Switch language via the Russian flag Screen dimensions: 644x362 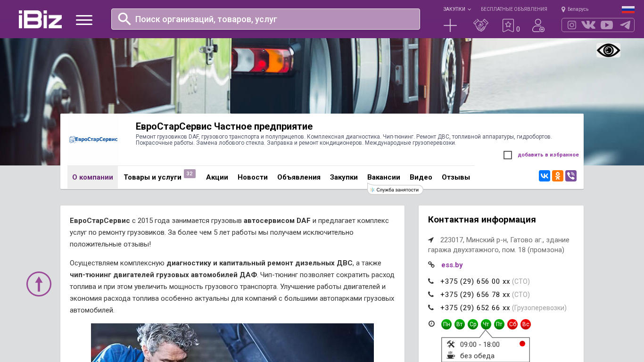(628, 9)
